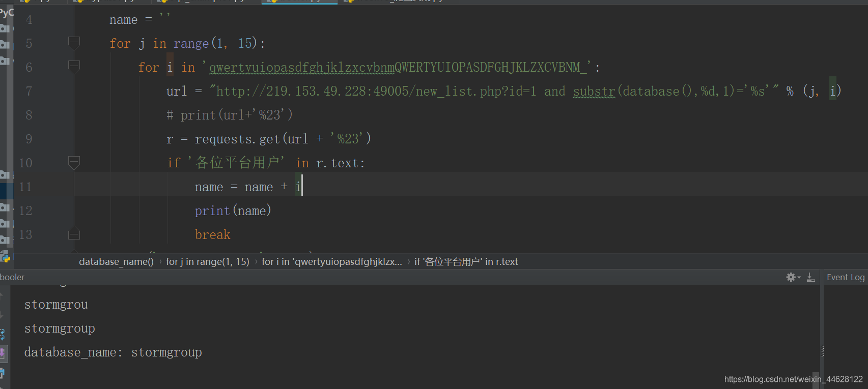
Task: Select the database_name() breadcrumb
Action: pos(116,262)
